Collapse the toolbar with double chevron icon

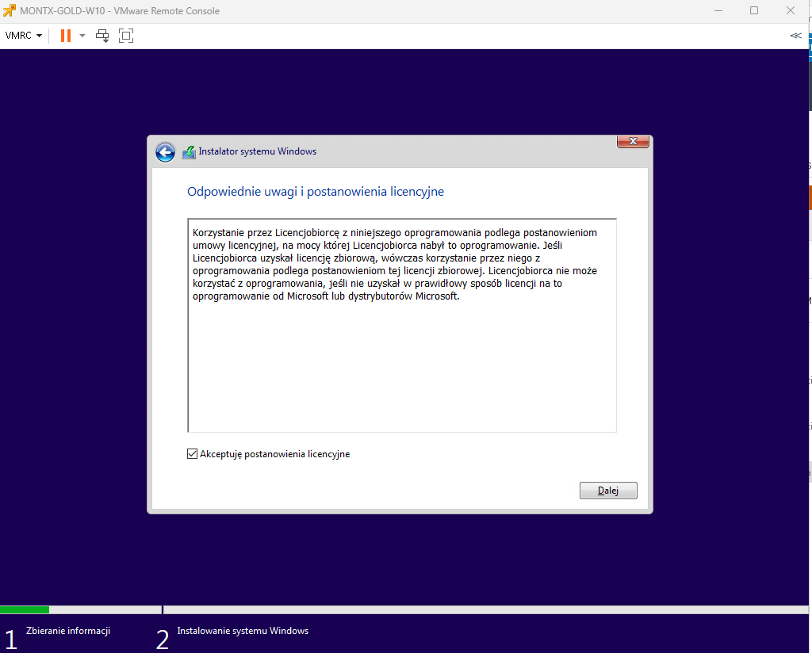pyautogui.click(x=795, y=36)
